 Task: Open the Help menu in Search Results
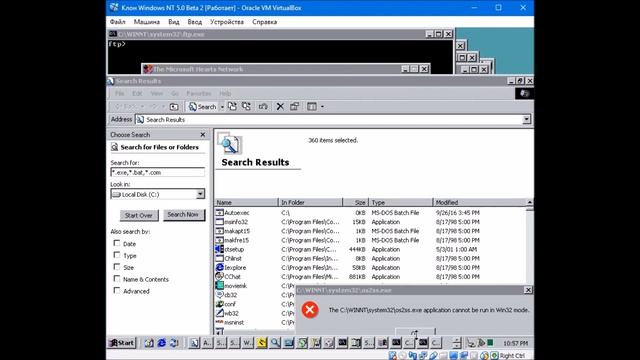click(225, 93)
